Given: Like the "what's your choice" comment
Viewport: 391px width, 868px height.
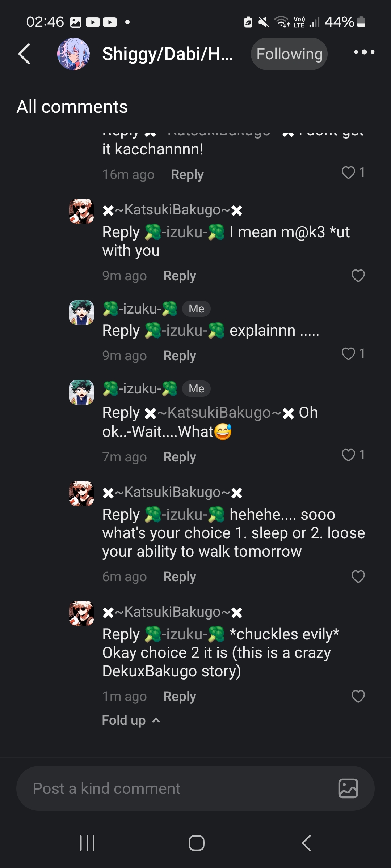Looking at the screenshot, I should pyautogui.click(x=358, y=576).
